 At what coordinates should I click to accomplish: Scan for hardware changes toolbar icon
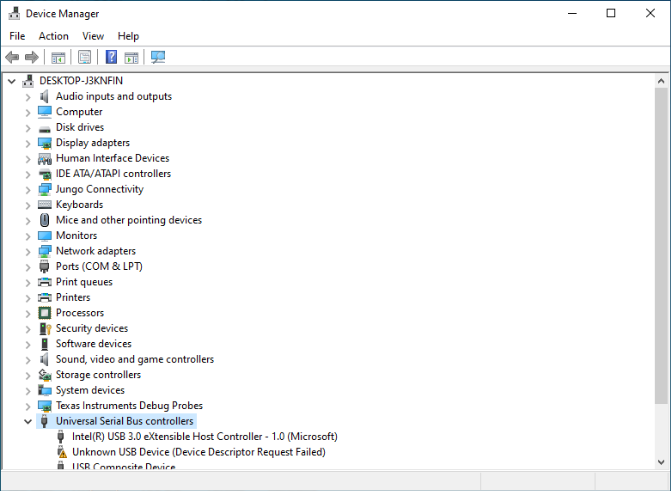pos(158,57)
